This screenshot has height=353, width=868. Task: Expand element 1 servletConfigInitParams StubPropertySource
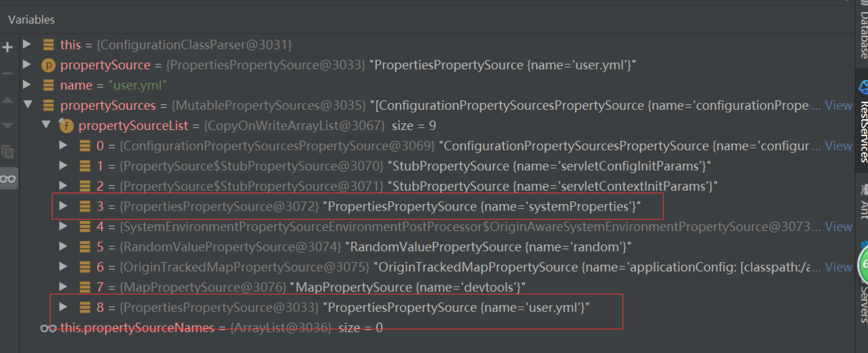pyautogui.click(x=64, y=166)
